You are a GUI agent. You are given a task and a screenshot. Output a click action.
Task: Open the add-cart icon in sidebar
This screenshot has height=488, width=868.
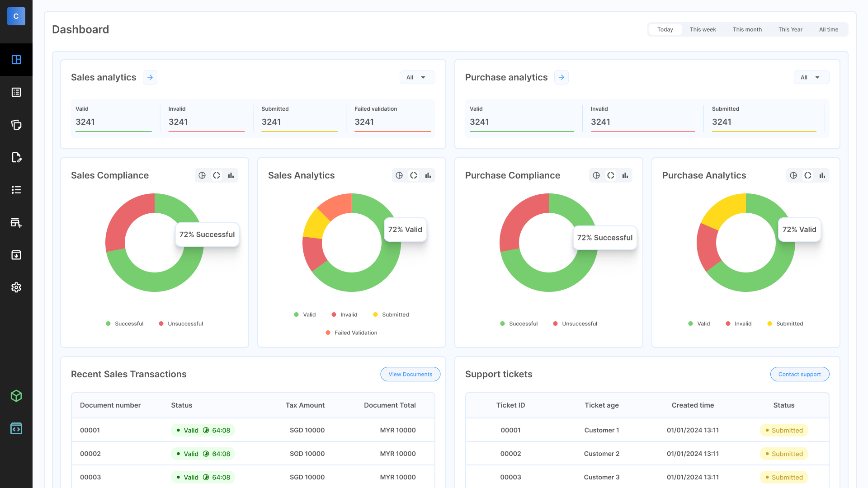(x=16, y=222)
